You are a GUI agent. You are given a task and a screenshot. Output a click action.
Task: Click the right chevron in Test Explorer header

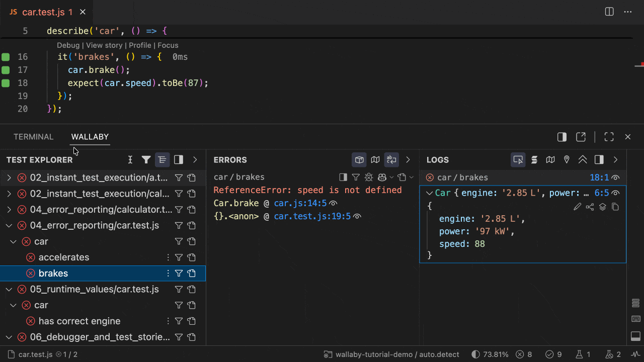(195, 160)
